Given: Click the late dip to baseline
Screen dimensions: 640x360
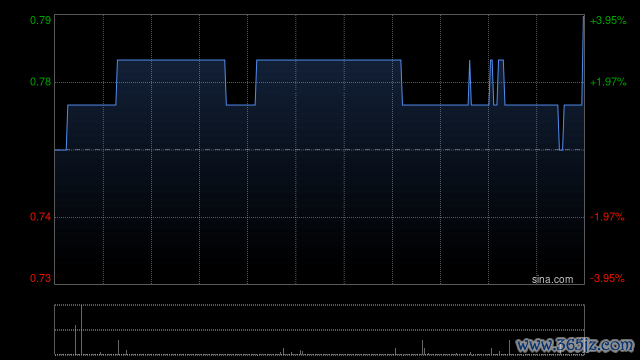Looking at the screenshot, I should [x=561, y=127].
